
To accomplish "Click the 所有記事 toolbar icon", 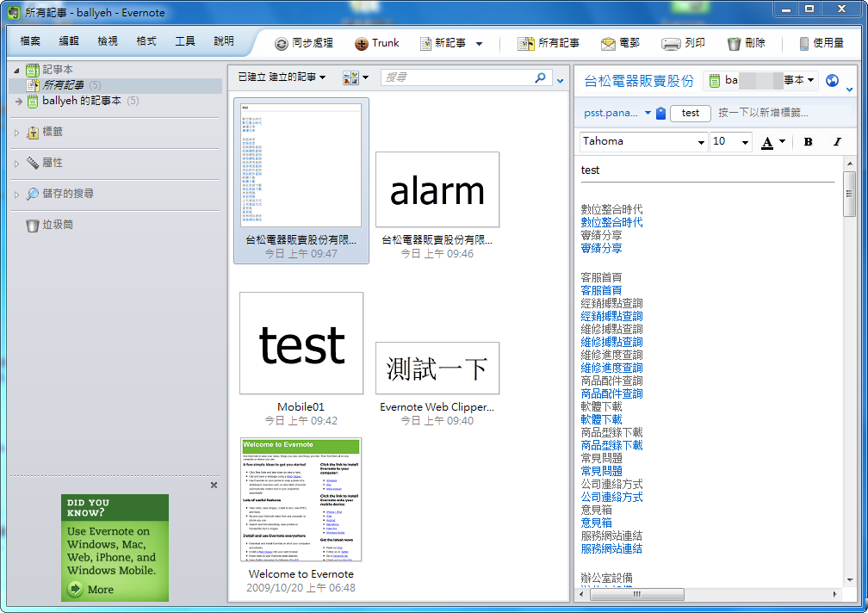I will click(525, 44).
